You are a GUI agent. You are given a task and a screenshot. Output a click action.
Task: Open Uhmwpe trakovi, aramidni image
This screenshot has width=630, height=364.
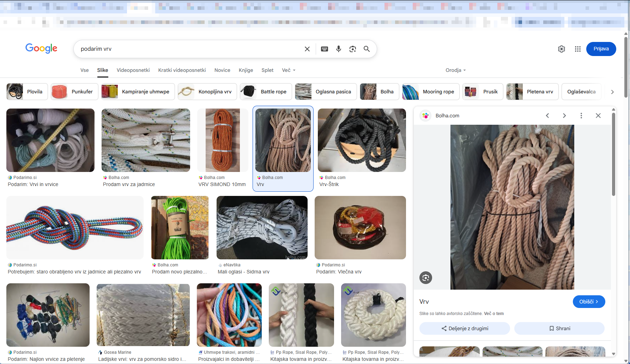coord(229,315)
